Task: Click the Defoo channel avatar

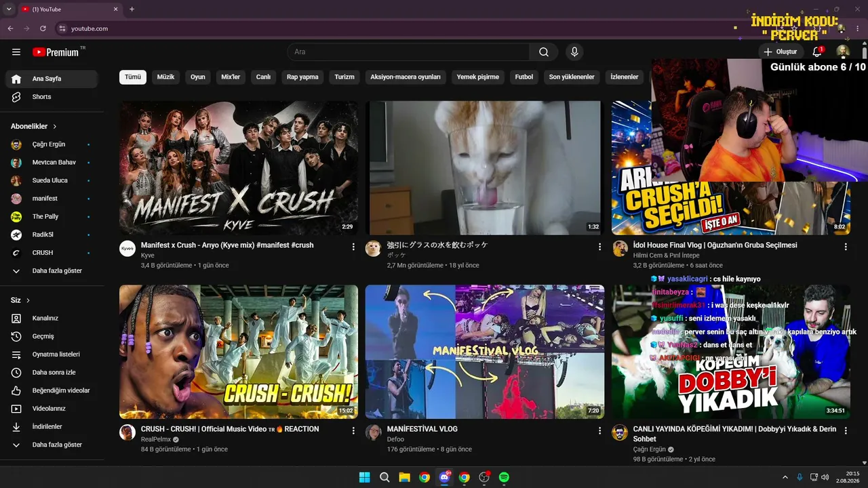Action: point(374,432)
